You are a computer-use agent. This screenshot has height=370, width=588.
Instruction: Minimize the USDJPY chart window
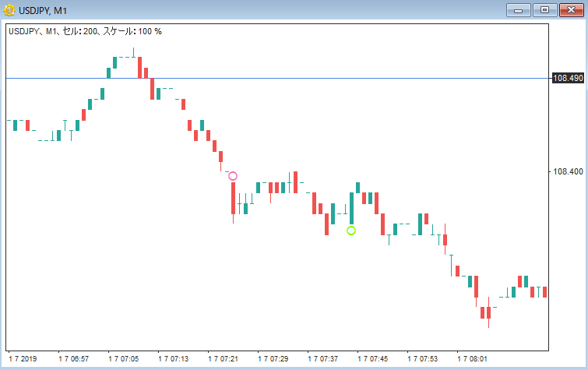518,9
